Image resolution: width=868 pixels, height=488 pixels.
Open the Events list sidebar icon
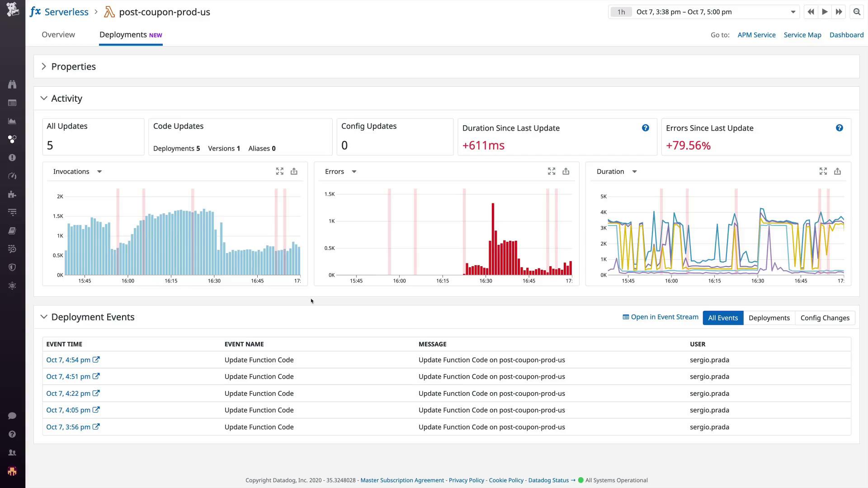[12, 103]
